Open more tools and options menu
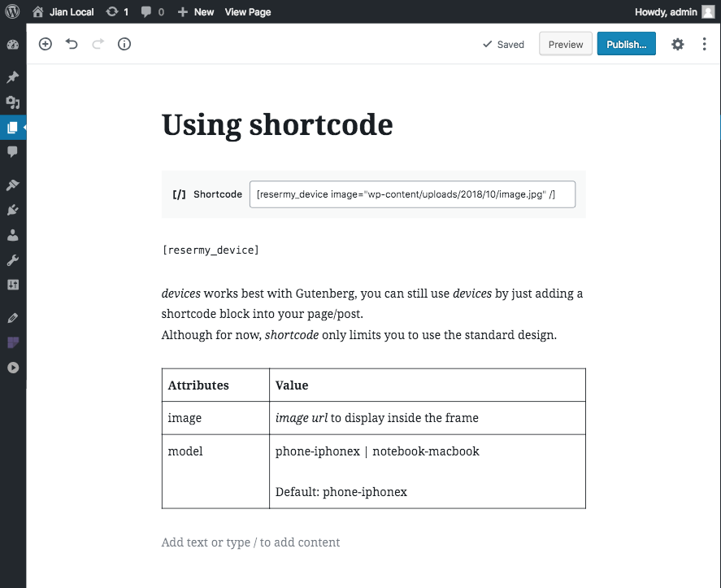 704,44
